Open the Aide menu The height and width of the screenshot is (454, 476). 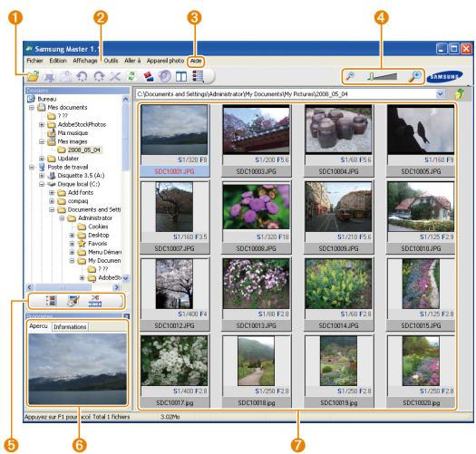coord(196,61)
